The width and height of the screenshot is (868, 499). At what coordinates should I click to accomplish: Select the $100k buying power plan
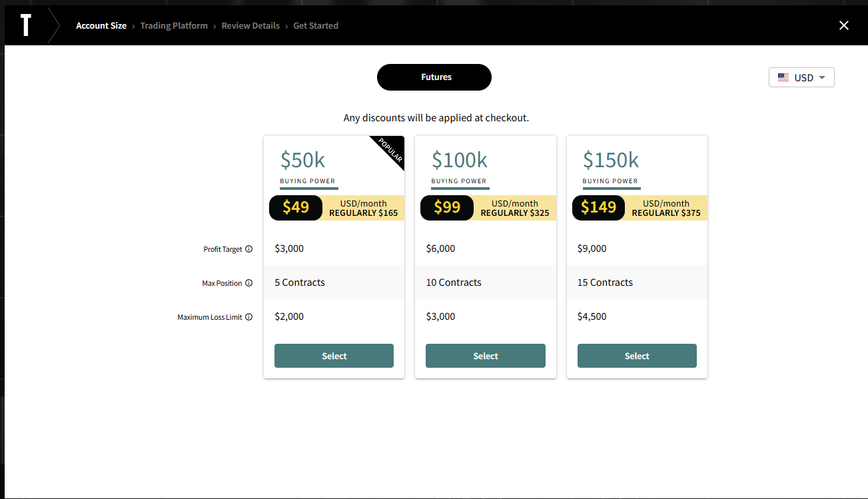click(x=485, y=356)
